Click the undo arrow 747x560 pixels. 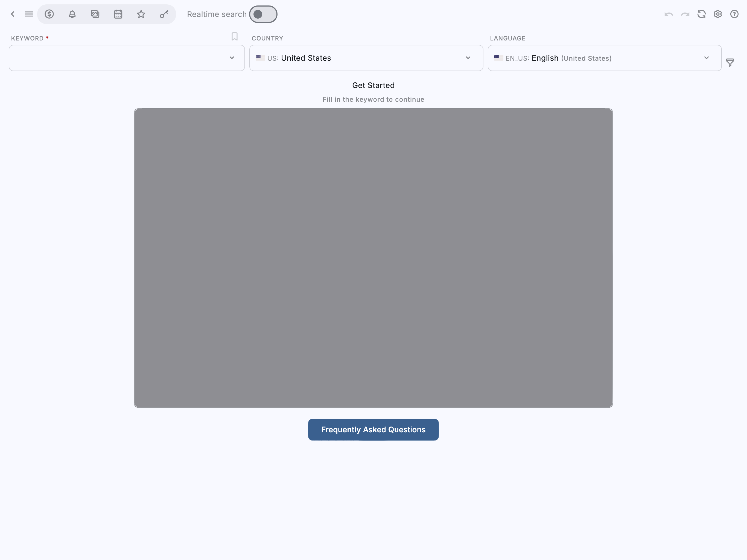669,14
